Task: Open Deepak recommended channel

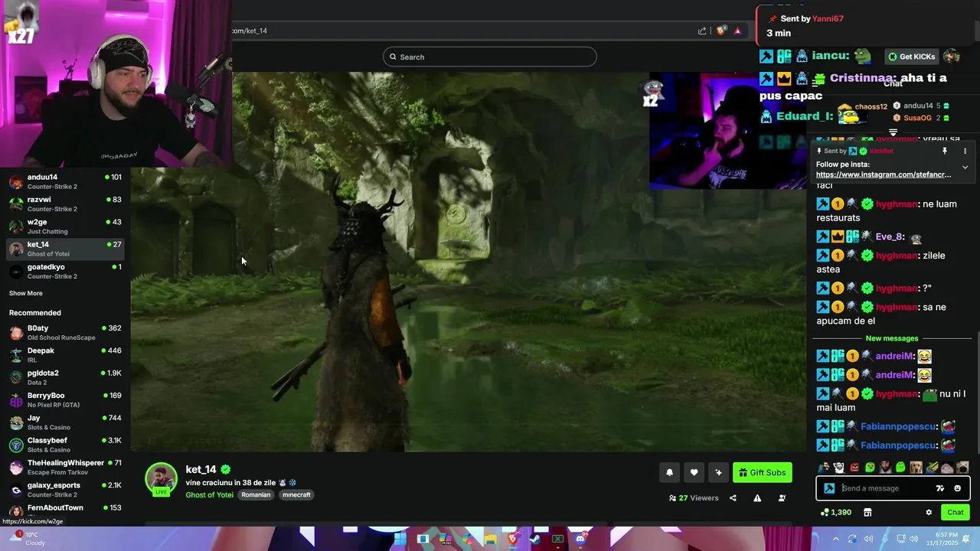Action: (x=65, y=354)
